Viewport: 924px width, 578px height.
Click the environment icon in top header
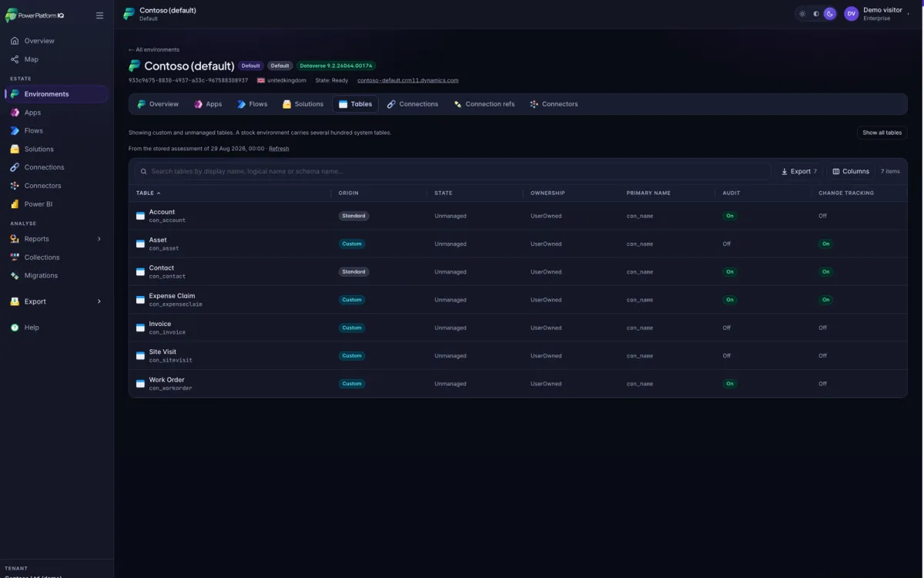click(129, 14)
